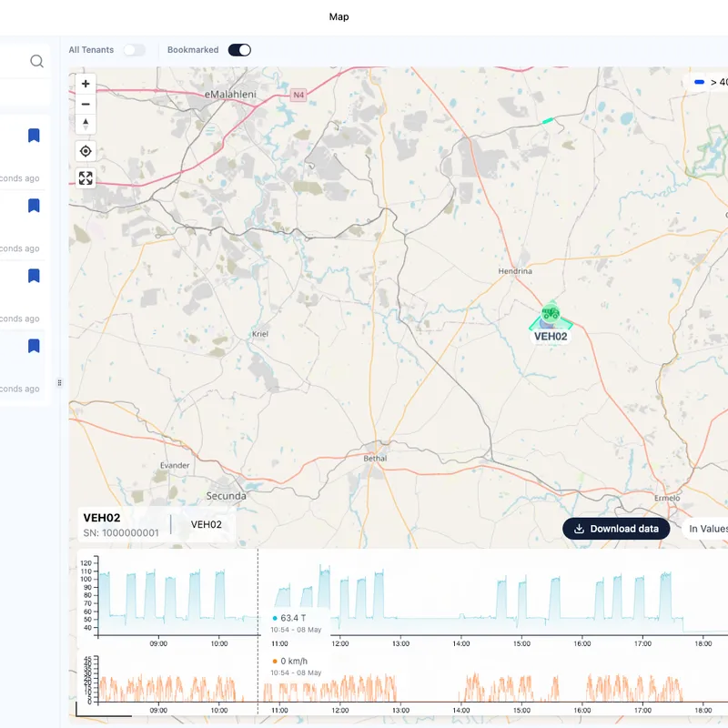Click the map zoom-out icon
Image resolution: width=728 pixels, height=728 pixels.
coord(86,104)
